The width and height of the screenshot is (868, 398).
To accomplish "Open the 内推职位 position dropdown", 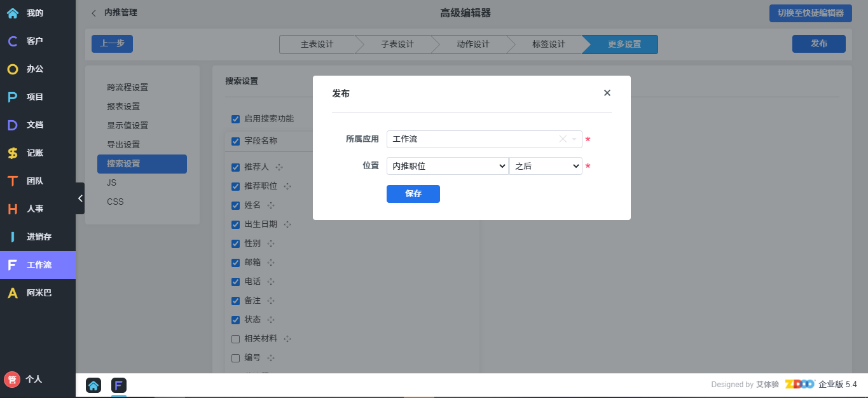I will click(447, 166).
